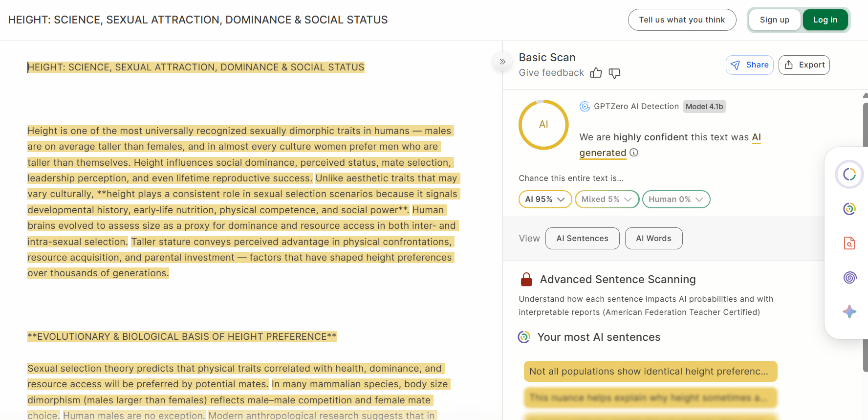Click the thumbs up feedback icon
This screenshot has height=420, width=868.
596,73
